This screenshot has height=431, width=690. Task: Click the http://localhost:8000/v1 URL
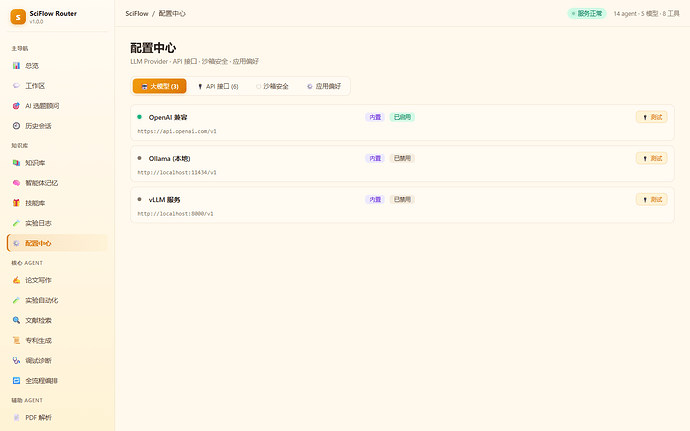pyautogui.click(x=176, y=214)
